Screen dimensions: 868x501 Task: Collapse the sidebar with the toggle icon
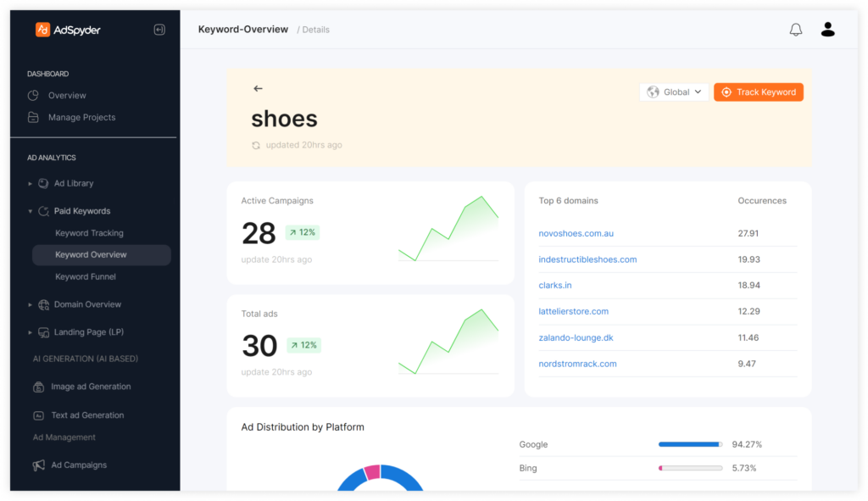tap(159, 30)
